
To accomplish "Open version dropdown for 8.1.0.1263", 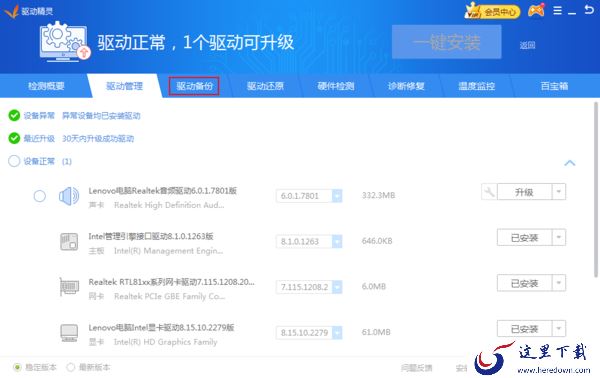I will [x=337, y=241].
